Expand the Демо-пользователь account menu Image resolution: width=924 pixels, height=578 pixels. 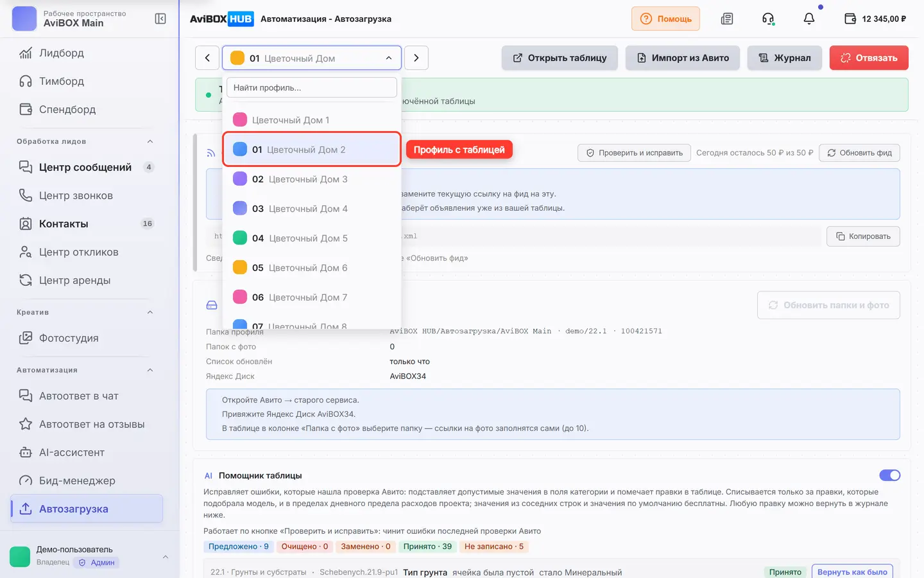(90, 556)
